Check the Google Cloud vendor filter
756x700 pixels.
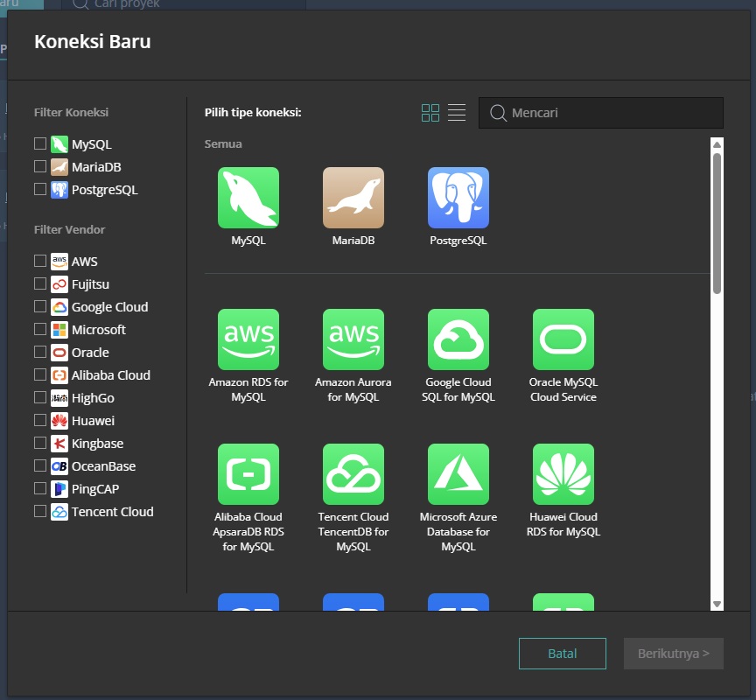(x=40, y=306)
